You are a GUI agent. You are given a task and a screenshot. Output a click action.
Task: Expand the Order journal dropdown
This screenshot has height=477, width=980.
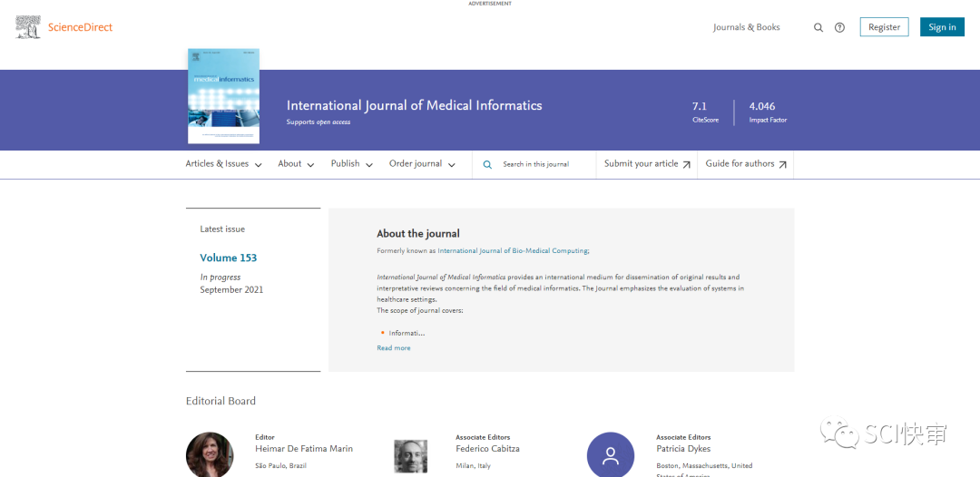click(x=422, y=164)
